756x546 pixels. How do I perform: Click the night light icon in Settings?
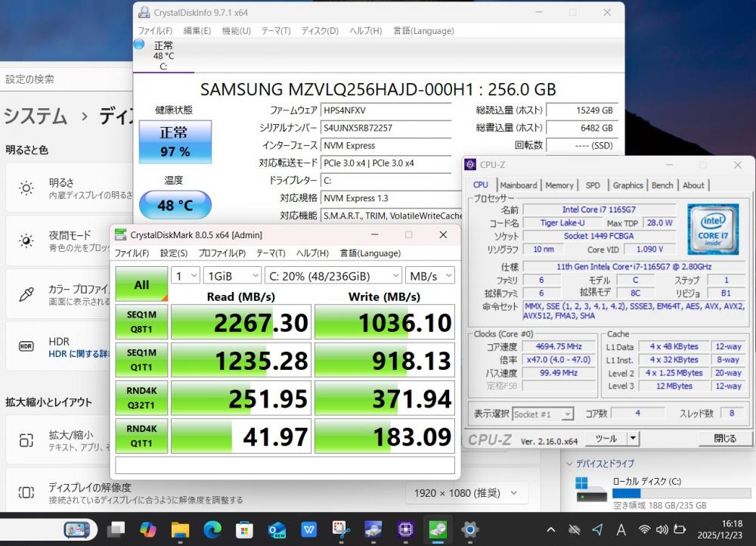(x=26, y=240)
